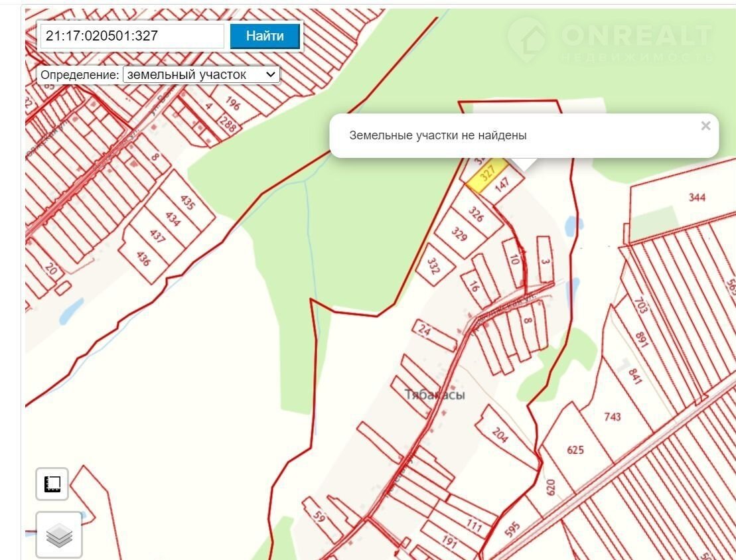The width and height of the screenshot is (736, 560).
Task: Open the Определение type dropdown
Action: click(x=201, y=75)
